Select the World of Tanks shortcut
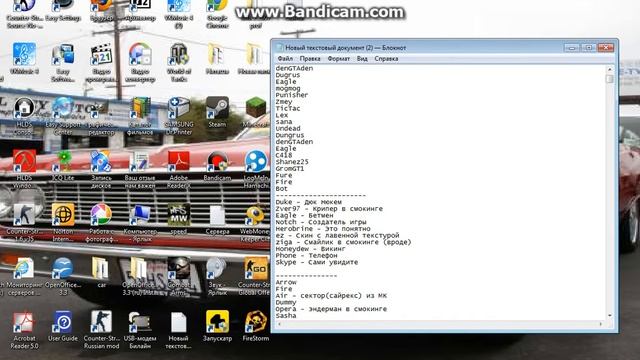640x360 pixels. click(x=179, y=62)
